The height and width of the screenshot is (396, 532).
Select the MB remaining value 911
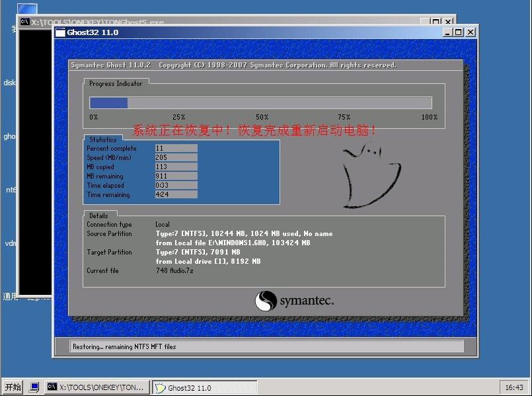point(176,176)
